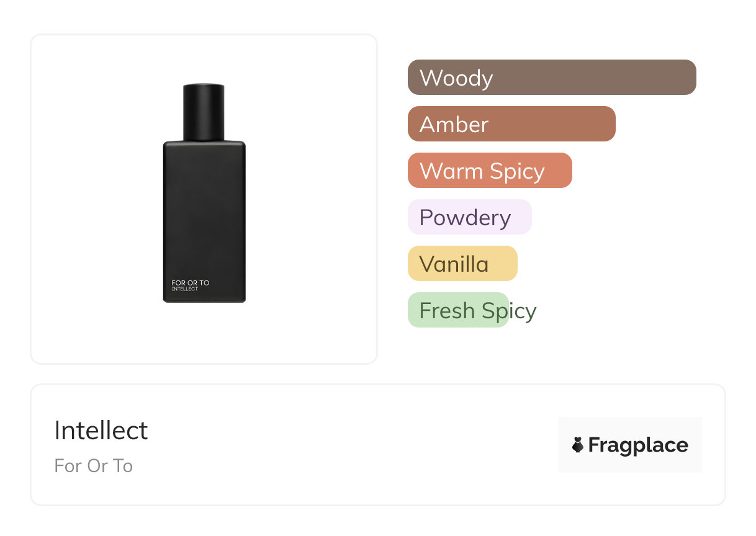Open the Intellect fragrance title

pos(101,431)
